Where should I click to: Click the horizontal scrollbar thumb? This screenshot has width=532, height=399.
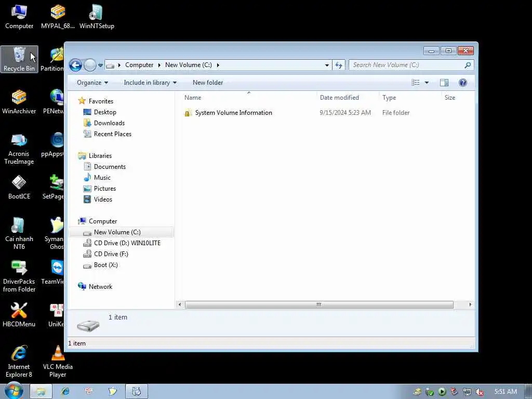click(x=319, y=304)
